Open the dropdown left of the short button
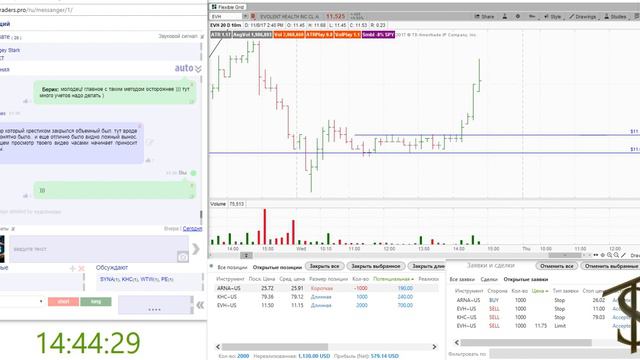Image resolution: width=640 pixels, height=360 pixels. pos(41,302)
